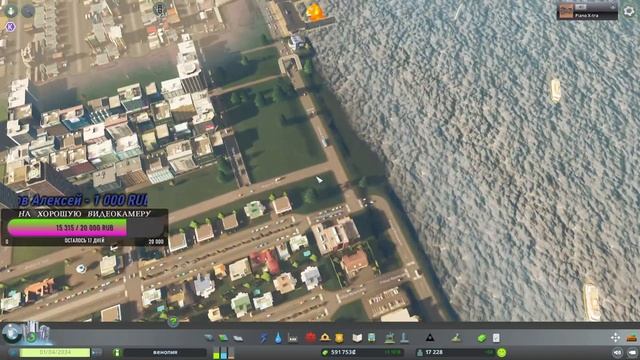
Task: Open the Economy money panel
Action: pos(482,338)
